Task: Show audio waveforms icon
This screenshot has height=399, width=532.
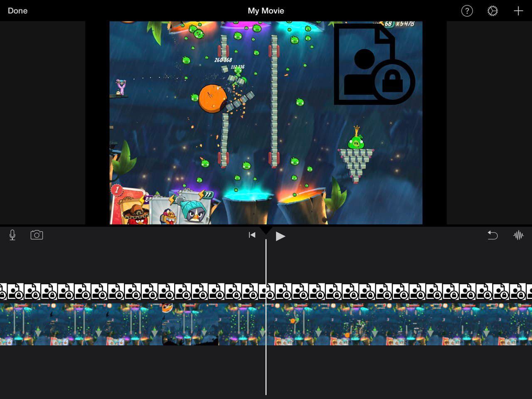Action: coord(518,235)
